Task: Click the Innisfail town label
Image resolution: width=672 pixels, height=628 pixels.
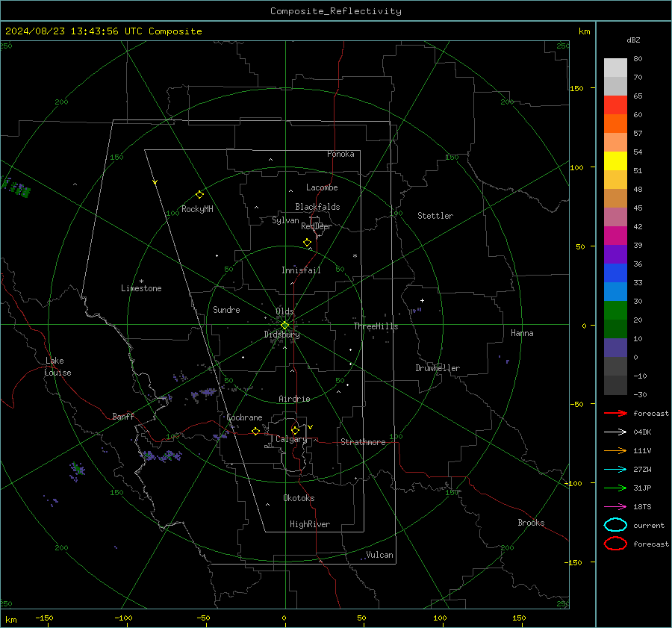Action: (x=301, y=270)
